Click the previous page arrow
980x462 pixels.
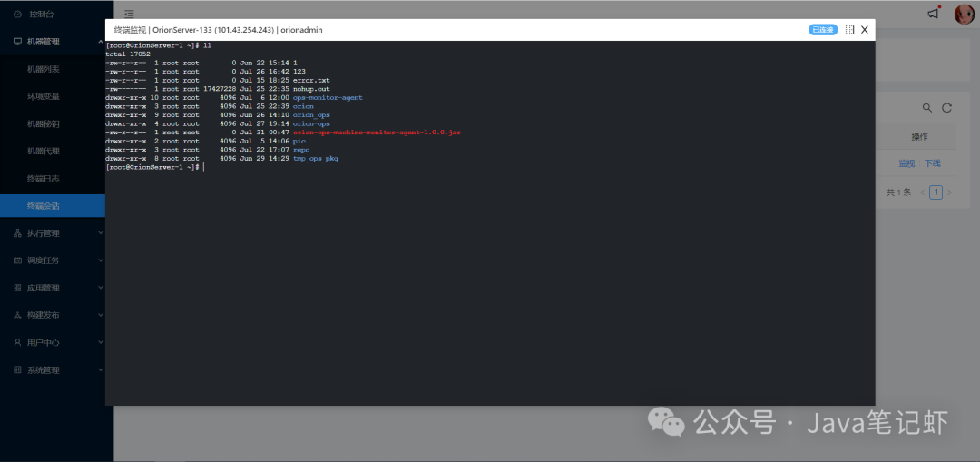pos(922,192)
